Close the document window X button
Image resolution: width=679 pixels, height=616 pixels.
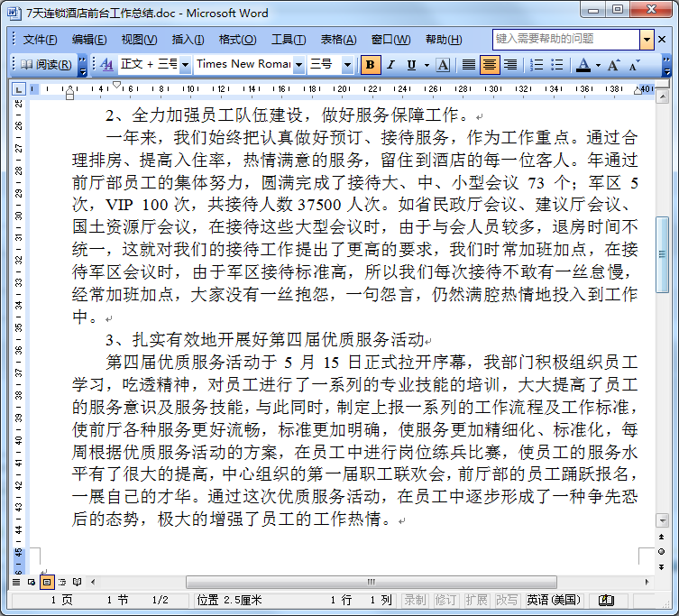(x=662, y=40)
